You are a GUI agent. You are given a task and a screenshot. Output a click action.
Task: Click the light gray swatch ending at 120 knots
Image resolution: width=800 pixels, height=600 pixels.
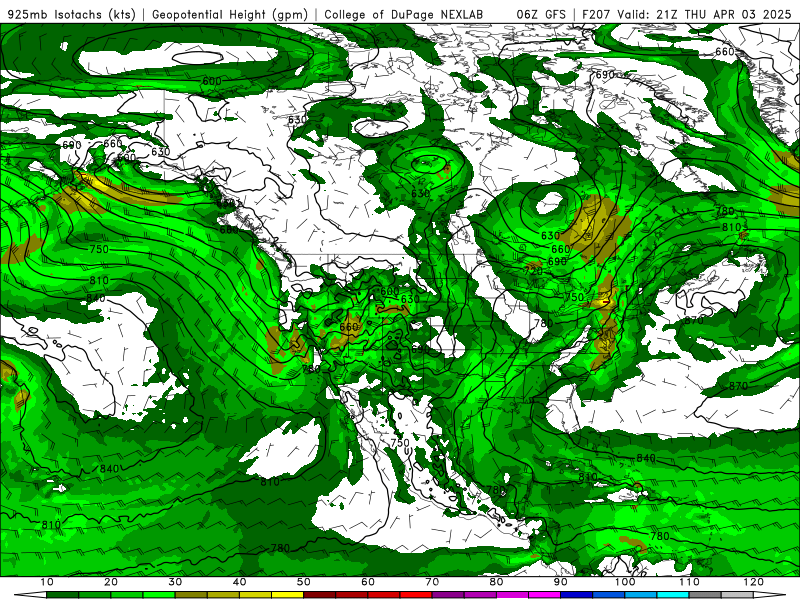(737, 595)
